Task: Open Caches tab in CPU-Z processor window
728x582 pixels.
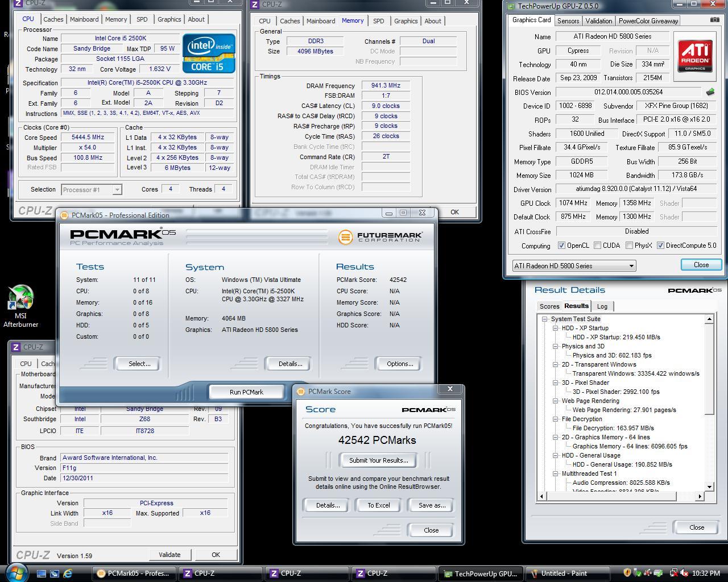Action: click(53, 19)
